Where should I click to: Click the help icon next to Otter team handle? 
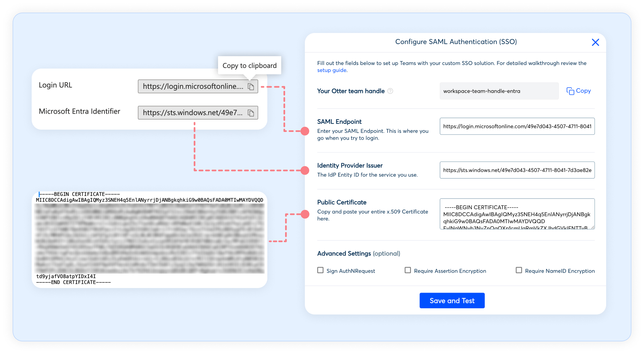tap(390, 91)
